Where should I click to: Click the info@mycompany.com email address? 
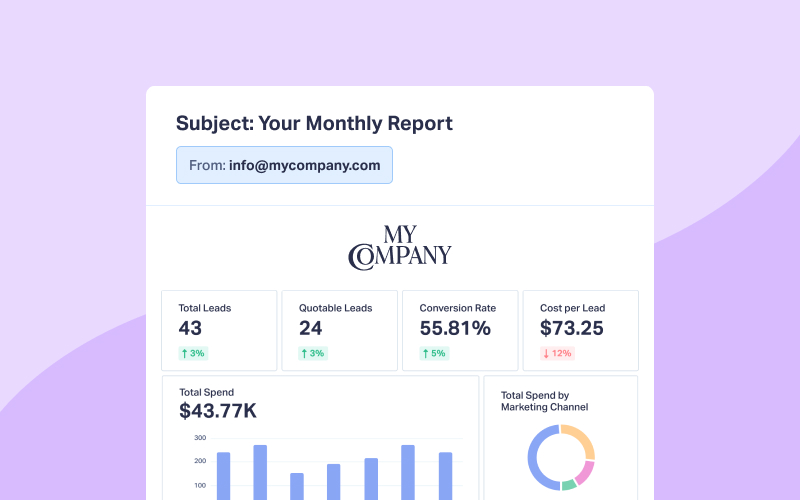[x=304, y=165]
